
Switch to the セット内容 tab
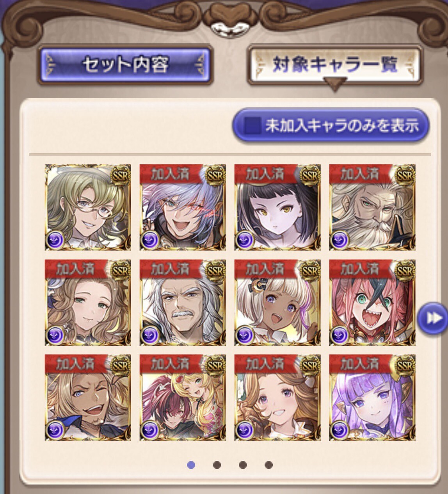[125, 64]
